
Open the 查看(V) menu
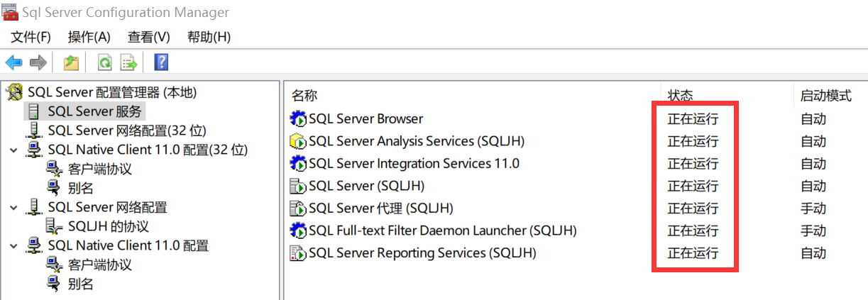[x=148, y=37]
